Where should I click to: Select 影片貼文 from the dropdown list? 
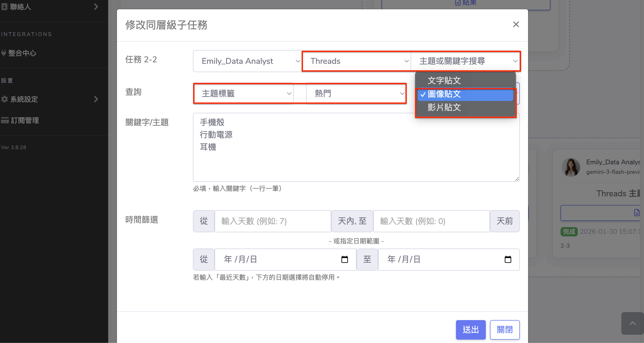tap(444, 107)
